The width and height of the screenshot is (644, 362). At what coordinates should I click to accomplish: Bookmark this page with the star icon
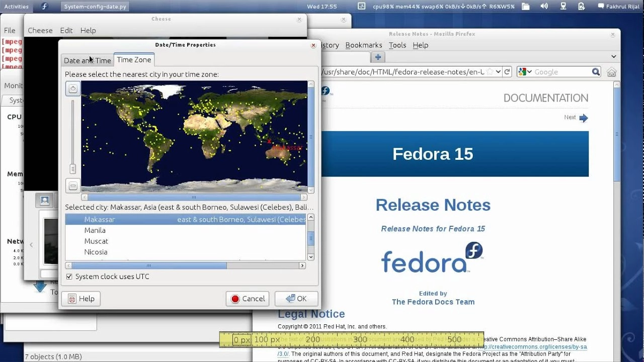(x=491, y=72)
